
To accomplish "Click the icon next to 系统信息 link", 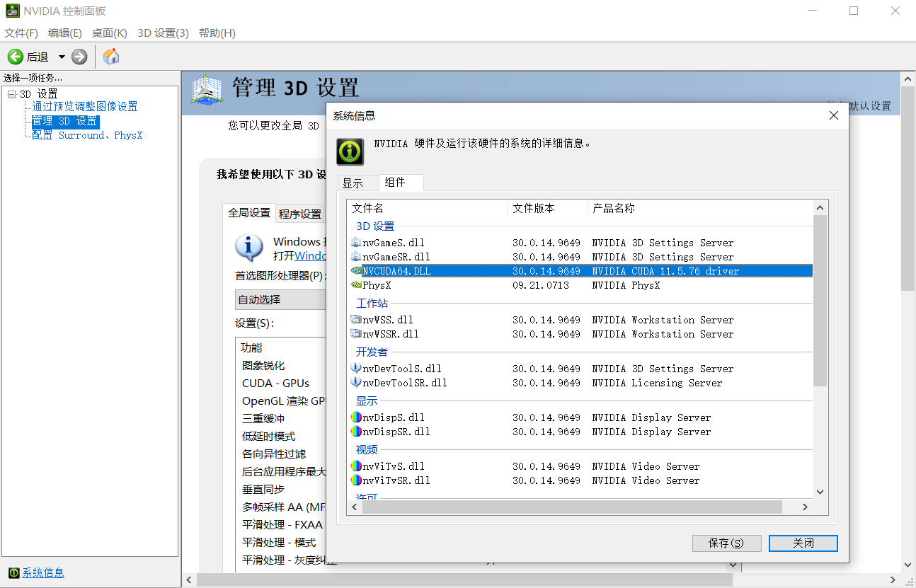I will click(13, 573).
